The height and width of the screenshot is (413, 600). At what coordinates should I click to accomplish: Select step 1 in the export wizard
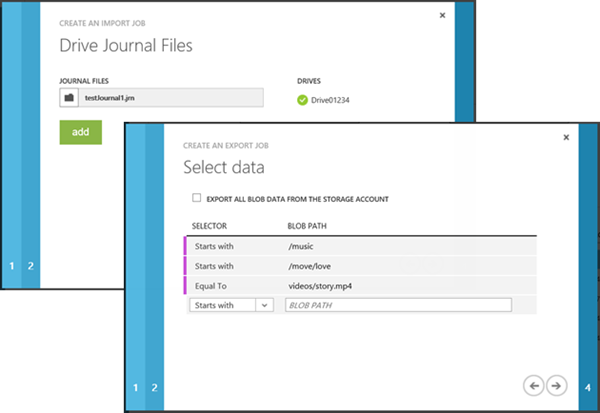[136, 387]
